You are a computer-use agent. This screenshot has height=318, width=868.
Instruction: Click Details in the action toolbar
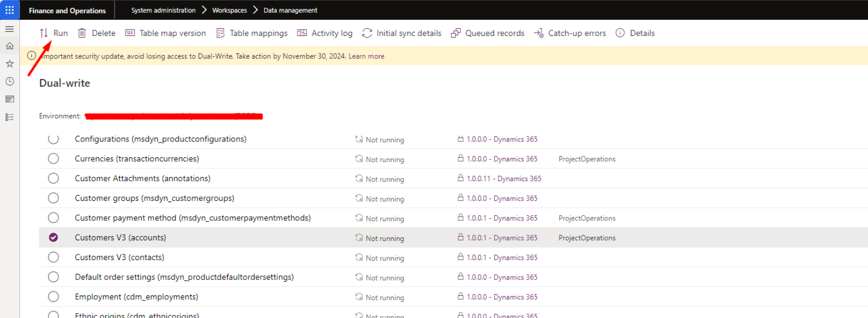pos(635,33)
